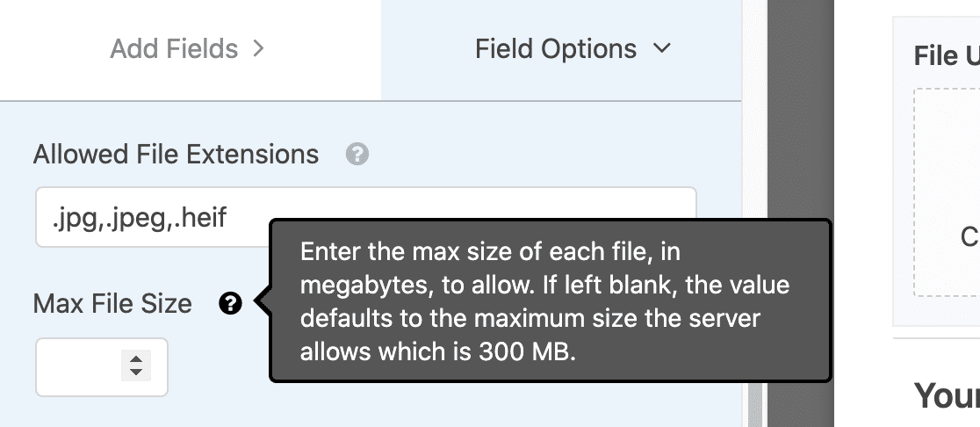The height and width of the screenshot is (427, 980).
Task: Click the text inside the upload drop zone
Action: click(970, 237)
